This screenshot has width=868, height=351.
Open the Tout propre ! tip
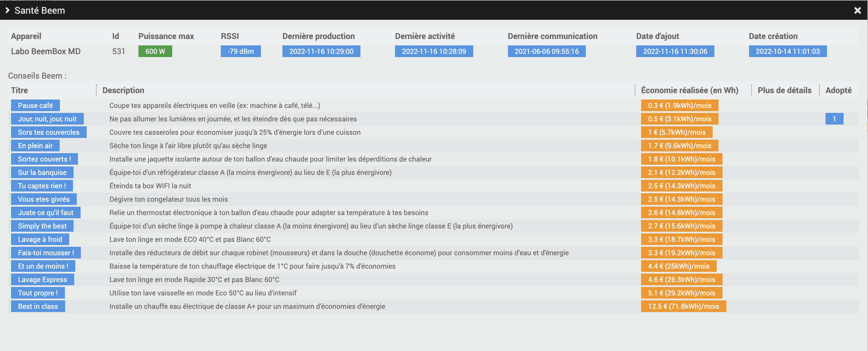38,293
